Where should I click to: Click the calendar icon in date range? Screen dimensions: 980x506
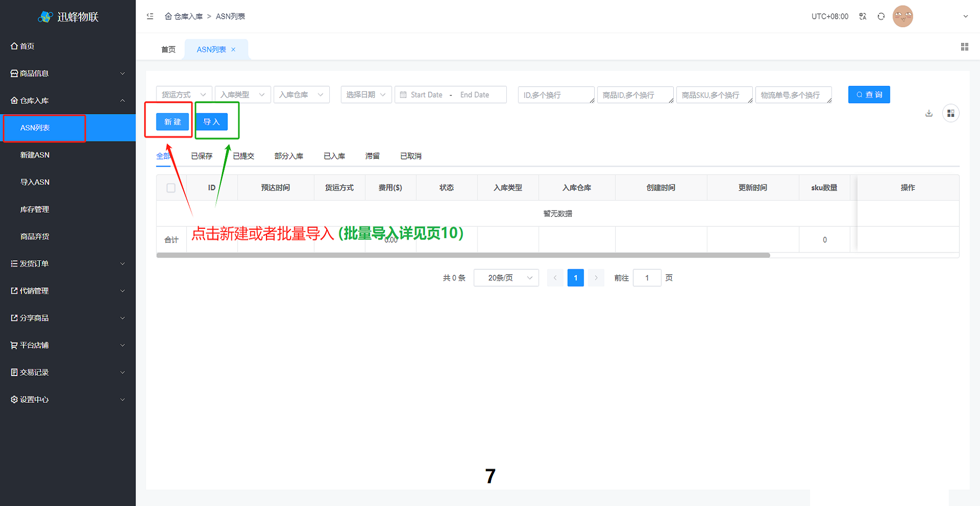tap(403, 95)
